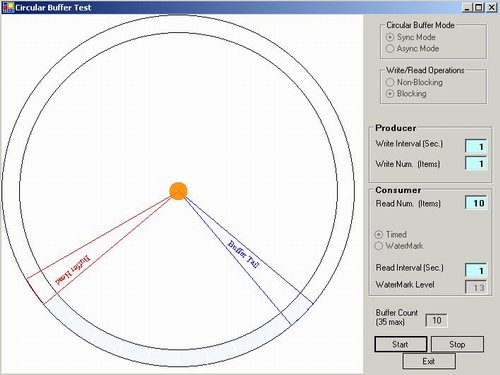Click the blue Buffer Tail label
Image resolution: width=500 pixels, height=375 pixels.
(x=243, y=255)
